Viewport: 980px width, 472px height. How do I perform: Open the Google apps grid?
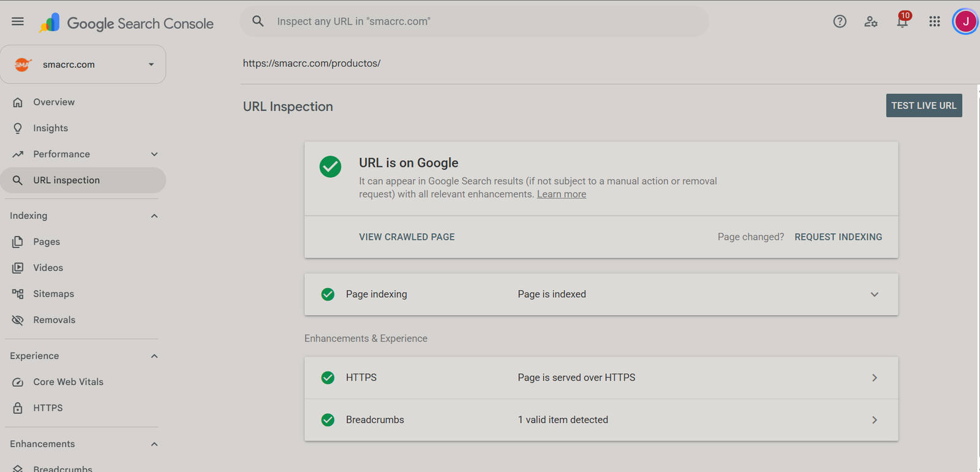tap(935, 21)
